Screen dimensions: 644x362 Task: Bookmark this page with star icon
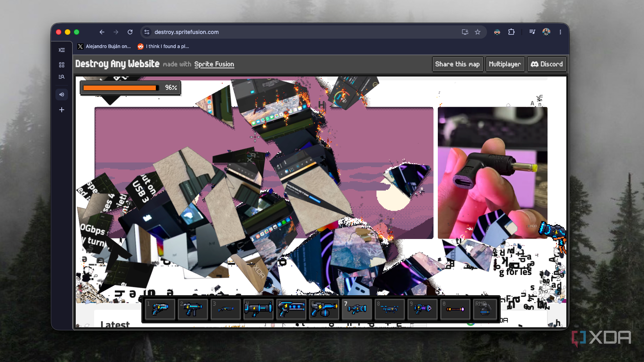(x=478, y=32)
